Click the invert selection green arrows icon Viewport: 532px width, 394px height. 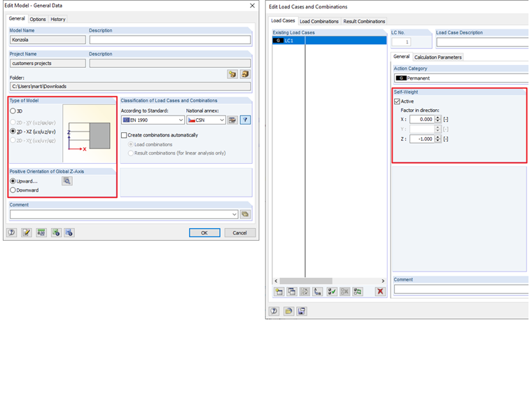tap(357, 292)
